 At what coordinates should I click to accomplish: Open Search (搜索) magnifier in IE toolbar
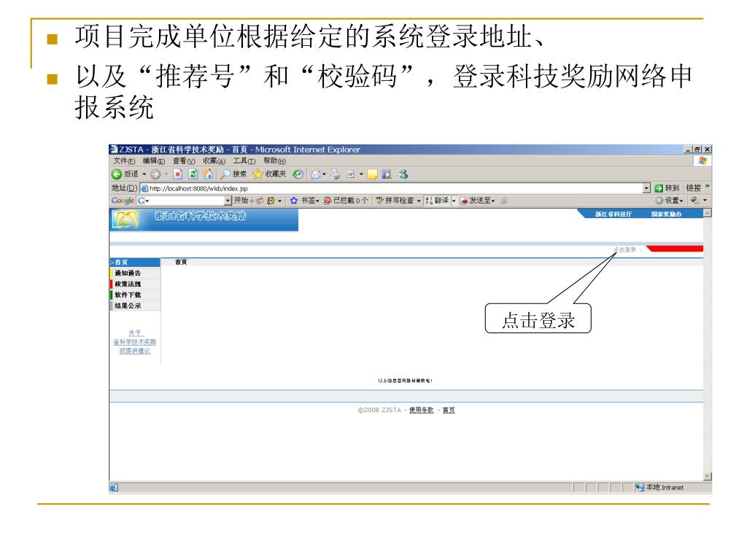click(233, 174)
